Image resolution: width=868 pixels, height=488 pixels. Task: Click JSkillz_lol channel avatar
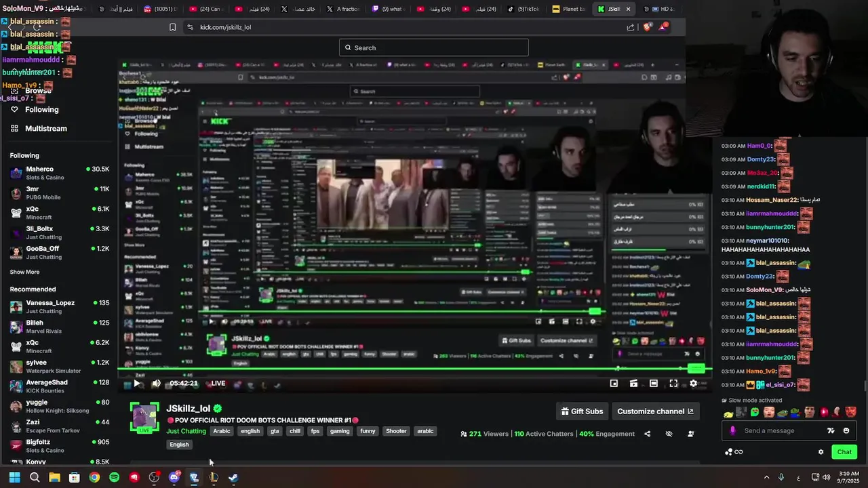click(x=144, y=417)
